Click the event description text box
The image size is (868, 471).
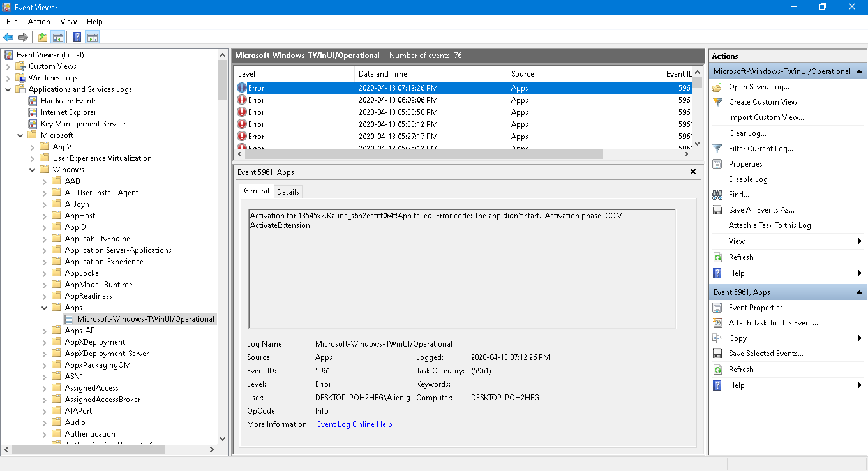pos(461,269)
